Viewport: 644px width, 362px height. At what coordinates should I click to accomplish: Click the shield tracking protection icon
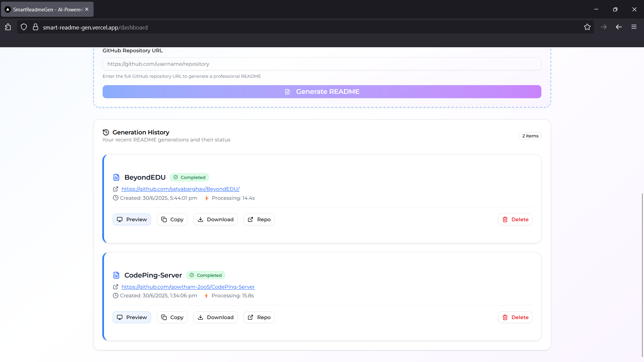click(x=24, y=27)
